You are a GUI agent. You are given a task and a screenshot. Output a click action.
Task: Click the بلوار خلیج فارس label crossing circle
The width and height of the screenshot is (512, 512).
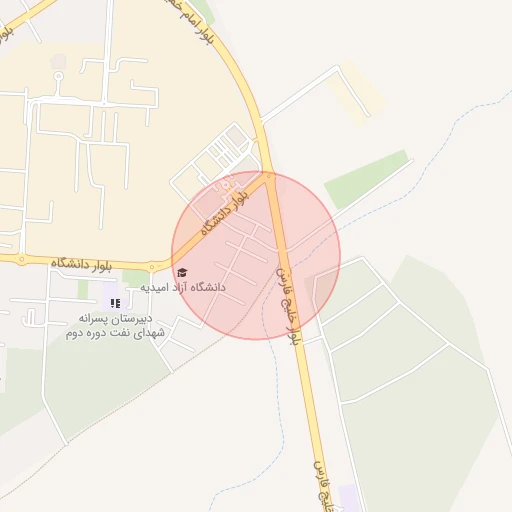(289, 306)
